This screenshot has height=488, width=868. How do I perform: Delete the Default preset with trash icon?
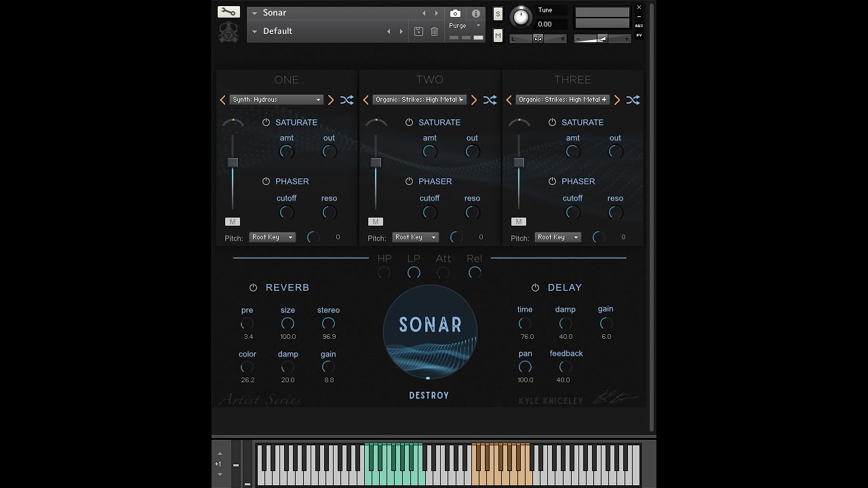coord(435,31)
